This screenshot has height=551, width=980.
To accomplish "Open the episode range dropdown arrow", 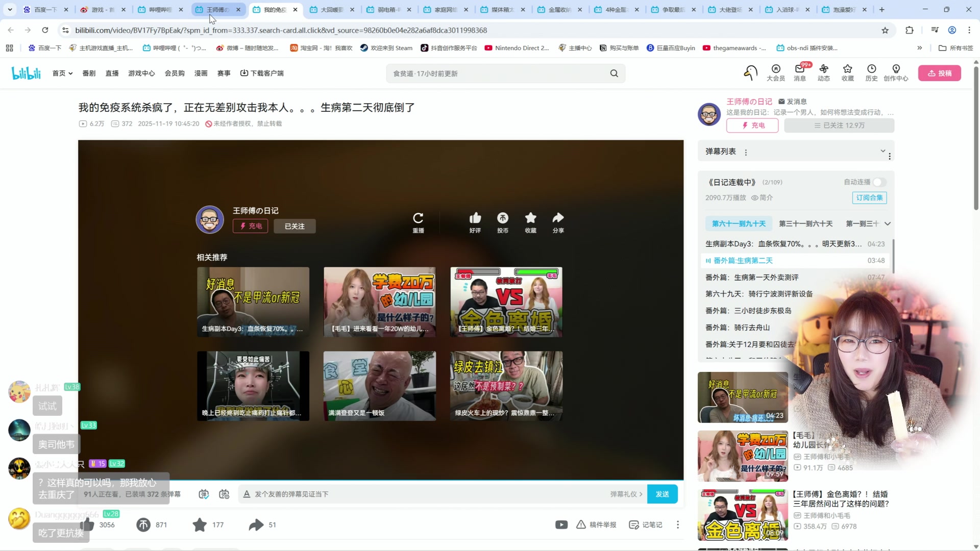I will (x=888, y=223).
